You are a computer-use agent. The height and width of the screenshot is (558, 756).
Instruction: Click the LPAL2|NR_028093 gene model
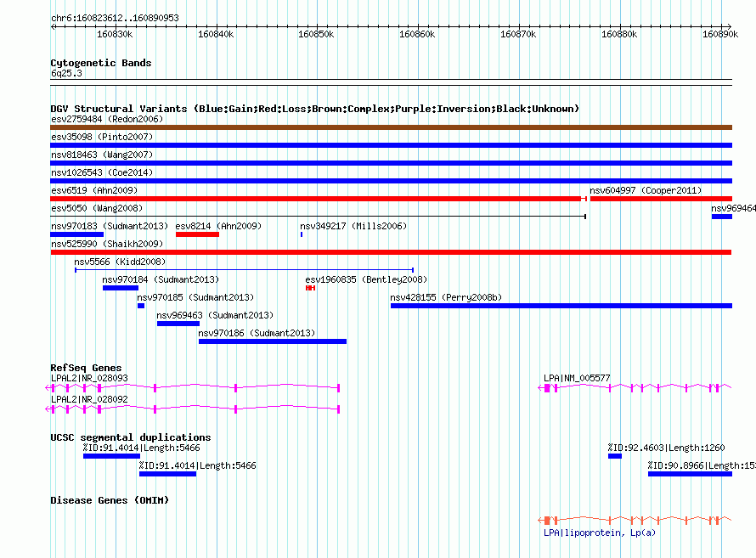[192, 387]
